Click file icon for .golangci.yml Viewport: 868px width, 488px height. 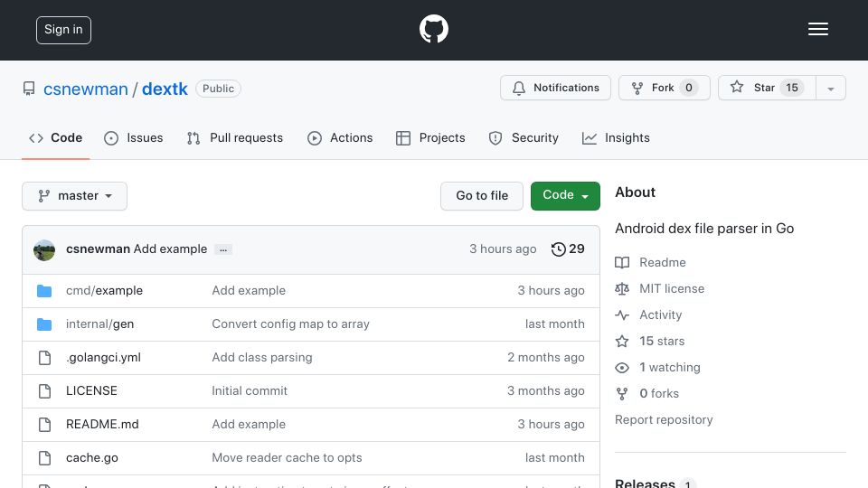45,358
